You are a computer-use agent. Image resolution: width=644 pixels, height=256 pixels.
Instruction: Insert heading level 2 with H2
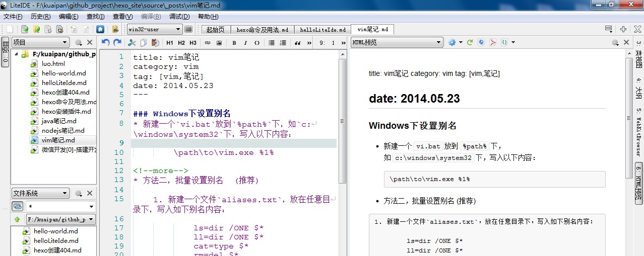point(181,43)
